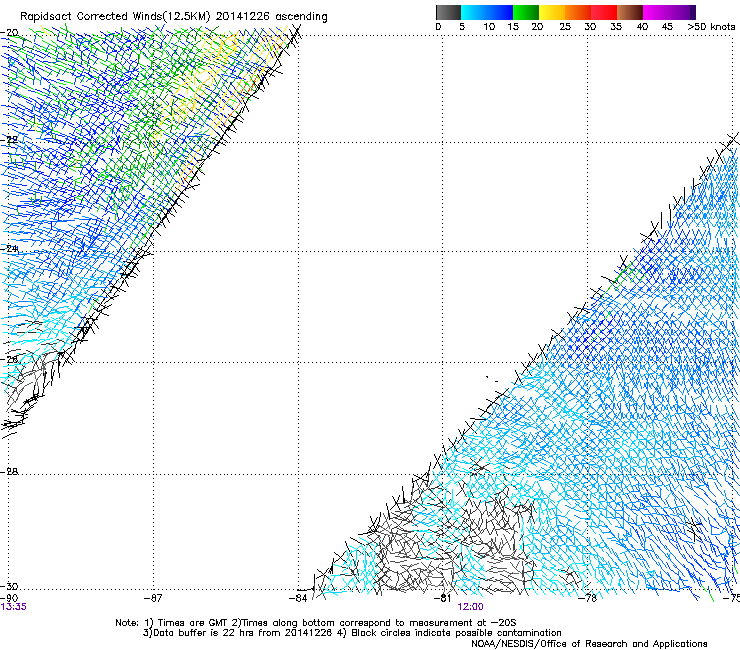Viewport: 740px width, 650px height.
Task: Click the '0' label under the legend
Action: pos(438,27)
